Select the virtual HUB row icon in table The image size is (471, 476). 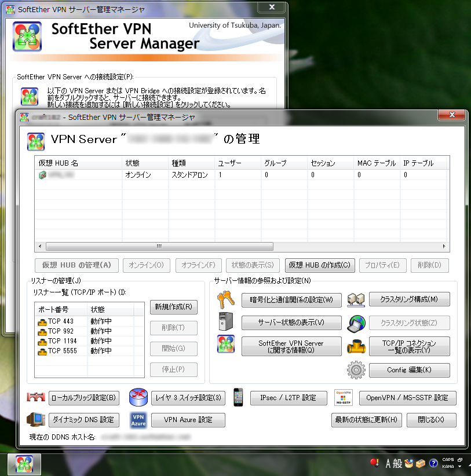click(x=42, y=175)
